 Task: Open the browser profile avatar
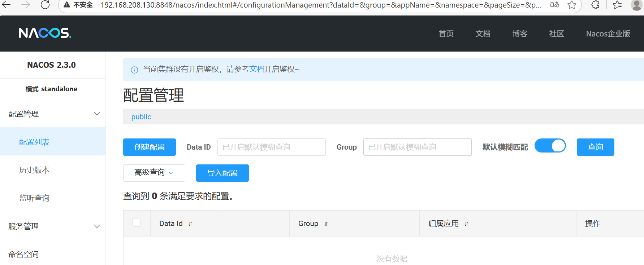(637, 5)
